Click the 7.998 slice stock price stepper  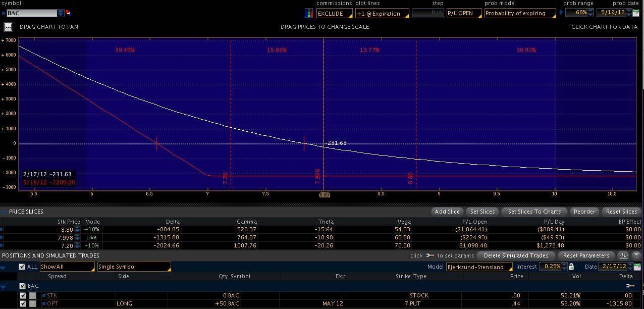click(78, 237)
